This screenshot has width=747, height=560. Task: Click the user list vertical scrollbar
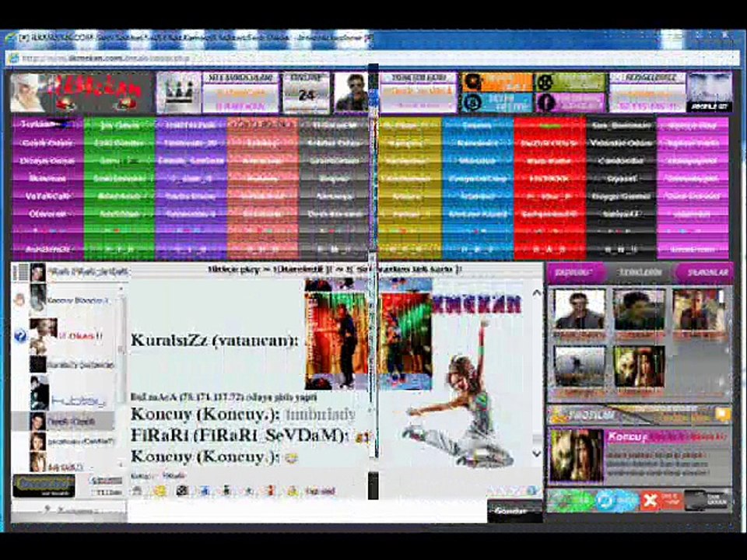[x=121, y=376]
